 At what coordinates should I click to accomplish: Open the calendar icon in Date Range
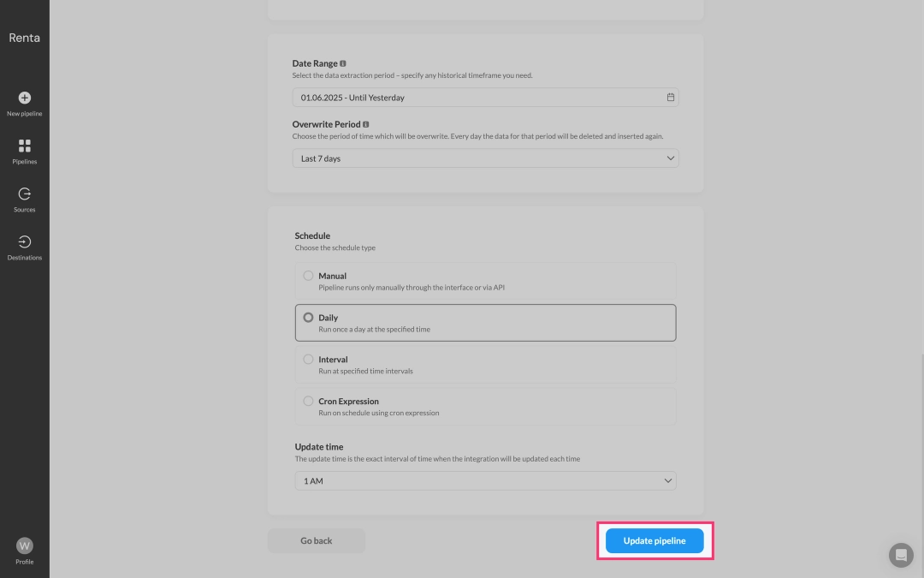(x=671, y=98)
